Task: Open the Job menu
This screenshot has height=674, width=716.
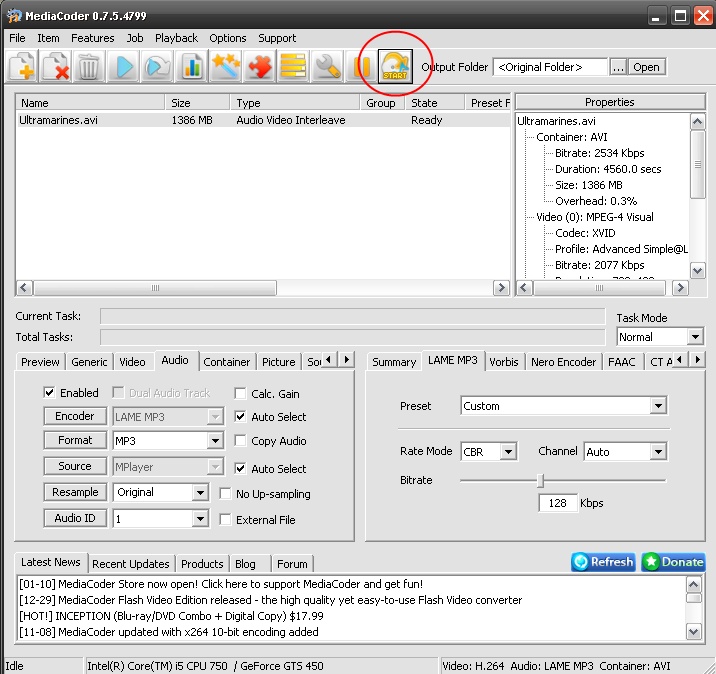Action: [x=135, y=38]
